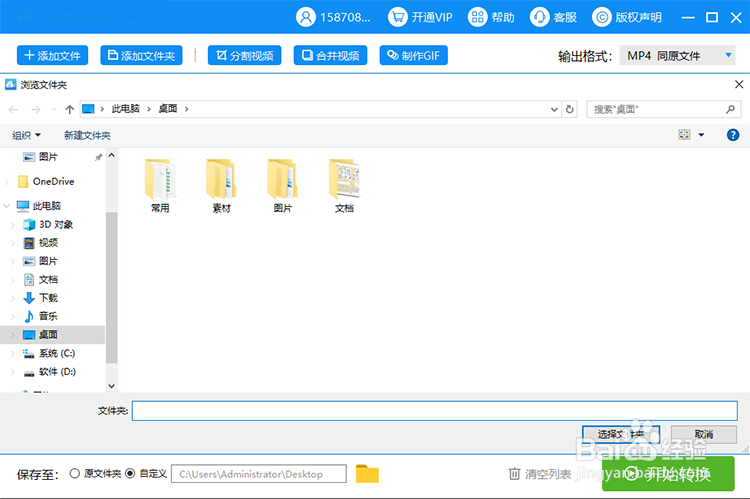Expand the 系统 (C:) drive node
This screenshot has height=499, width=750.
click(13, 353)
